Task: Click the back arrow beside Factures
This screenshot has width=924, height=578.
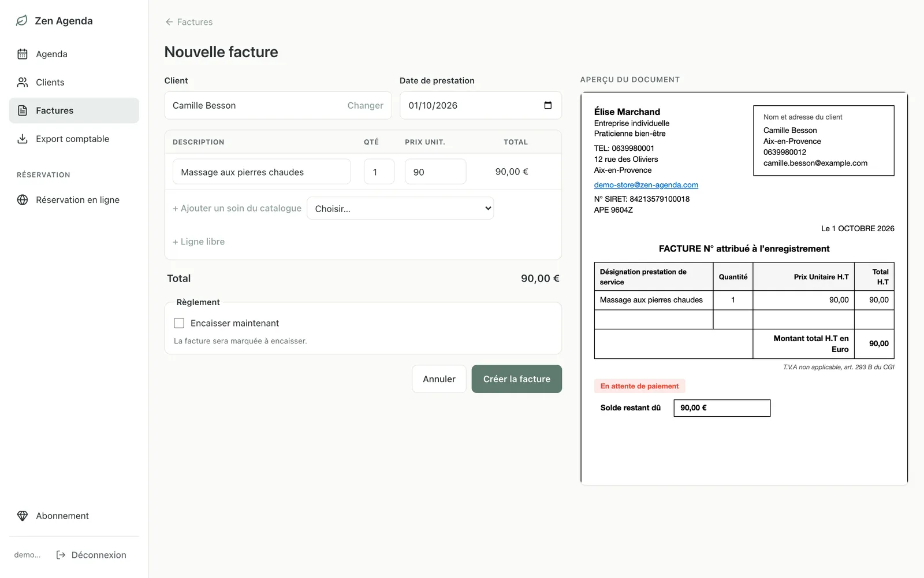Action: click(169, 22)
